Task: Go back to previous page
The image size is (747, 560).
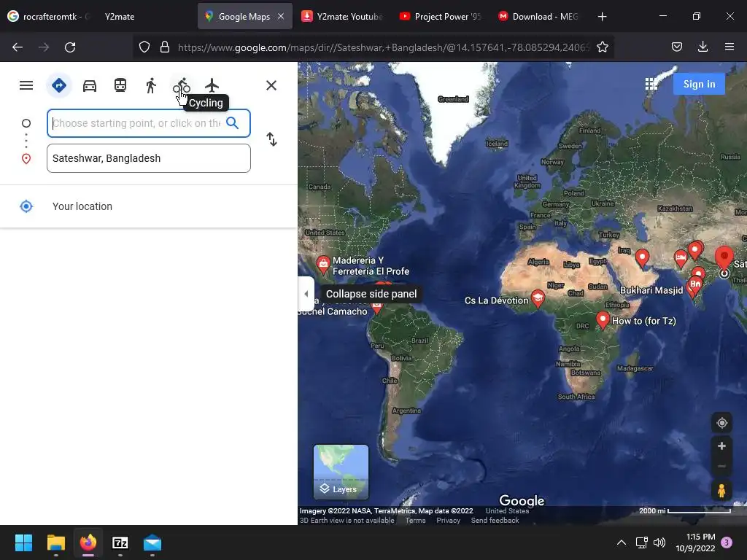Action: (x=18, y=47)
